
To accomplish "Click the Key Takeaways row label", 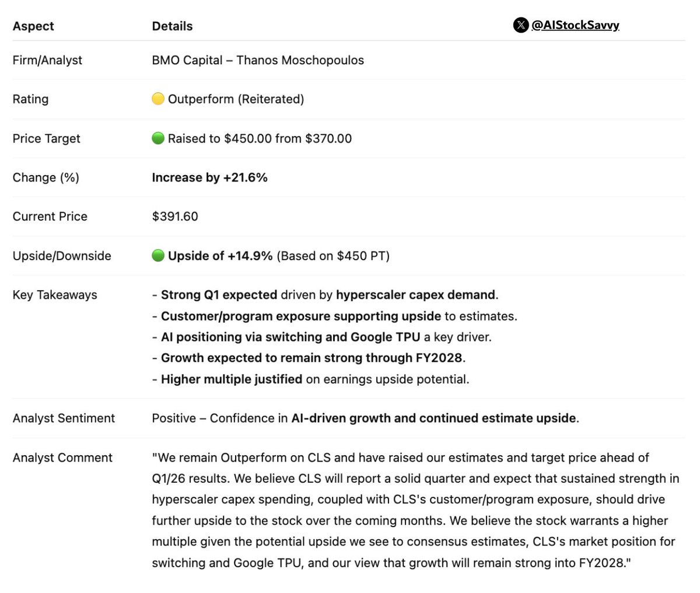I will (x=55, y=295).
